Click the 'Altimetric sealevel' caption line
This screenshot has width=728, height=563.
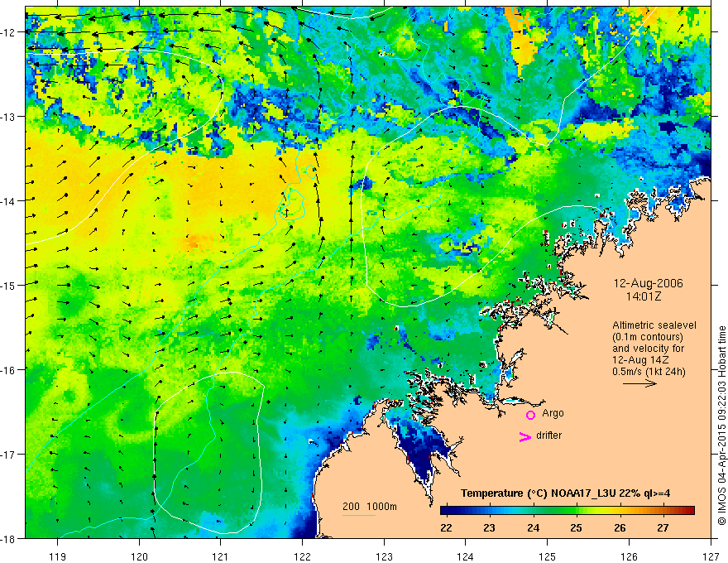point(654,325)
